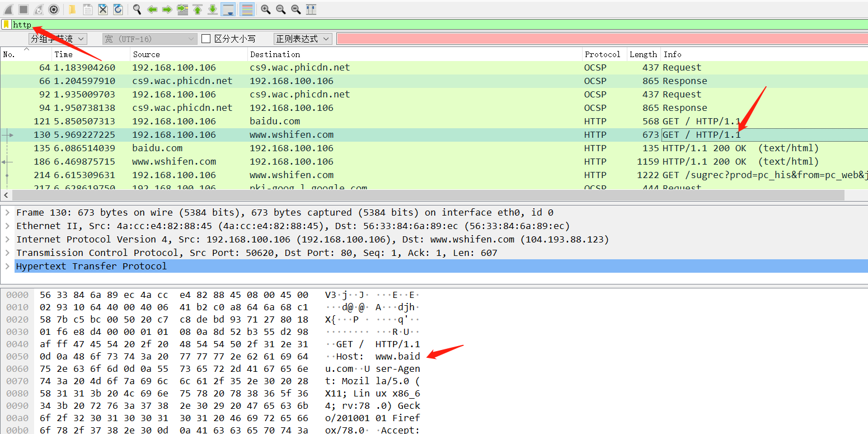Sort by the Destination column header

coord(415,54)
